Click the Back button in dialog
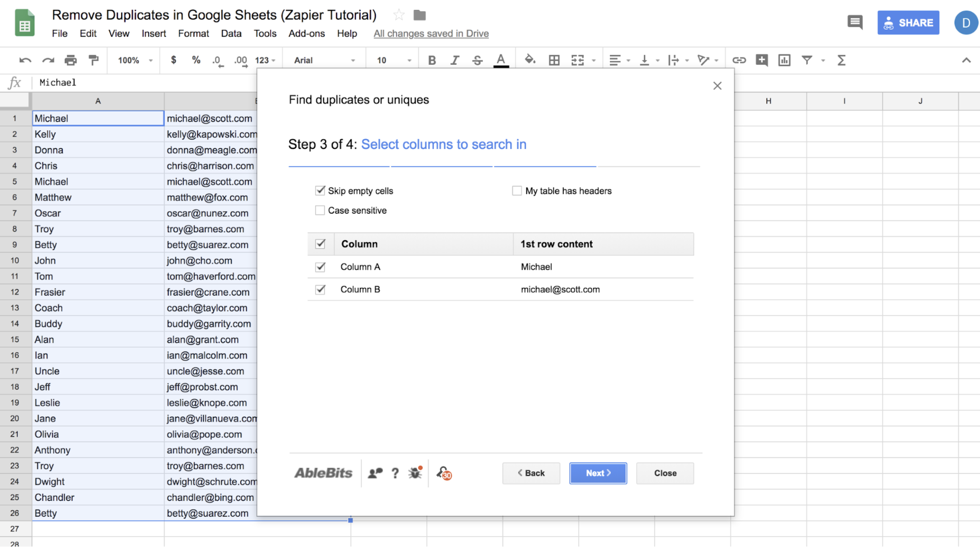The height and width of the screenshot is (547, 980). (531, 473)
